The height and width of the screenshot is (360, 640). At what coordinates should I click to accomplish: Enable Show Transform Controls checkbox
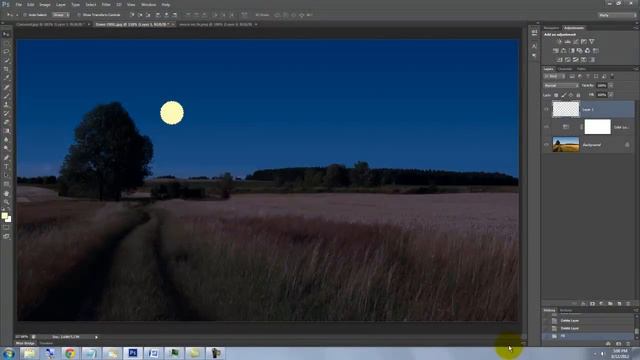pyautogui.click(x=79, y=15)
